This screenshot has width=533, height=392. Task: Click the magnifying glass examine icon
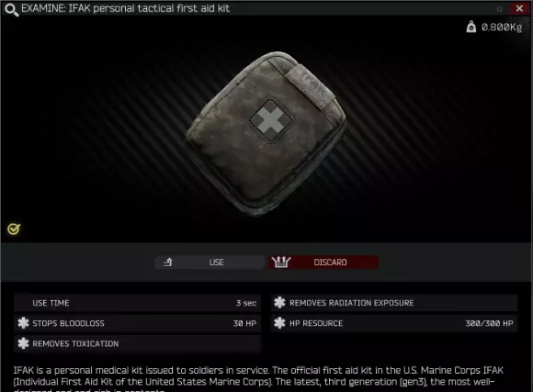click(x=11, y=9)
